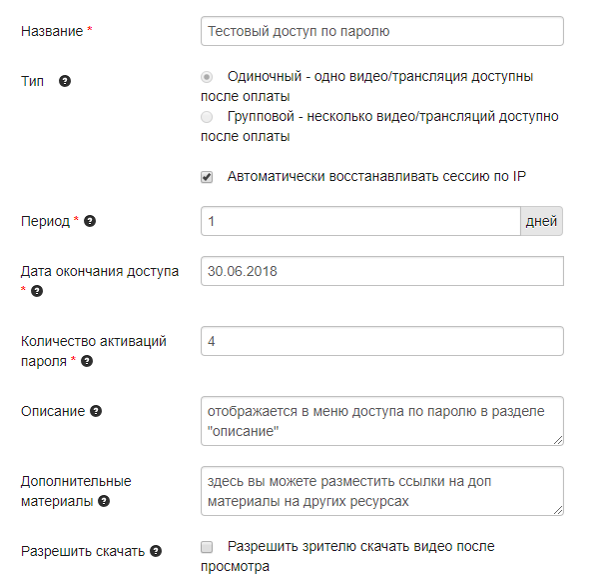Show help for Количество активаций пароля
The width and height of the screenshot is (600, 584).
86,361
